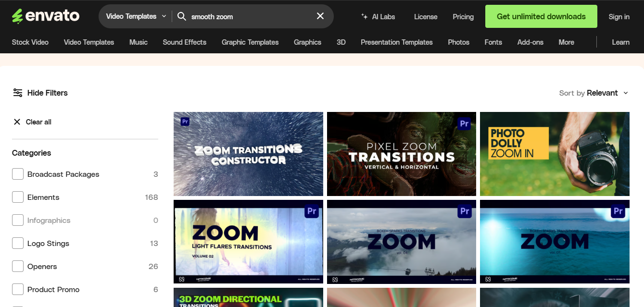Toggle the Openers checkbox
This screenshot has width=644, height=307.
click(18, 266)
